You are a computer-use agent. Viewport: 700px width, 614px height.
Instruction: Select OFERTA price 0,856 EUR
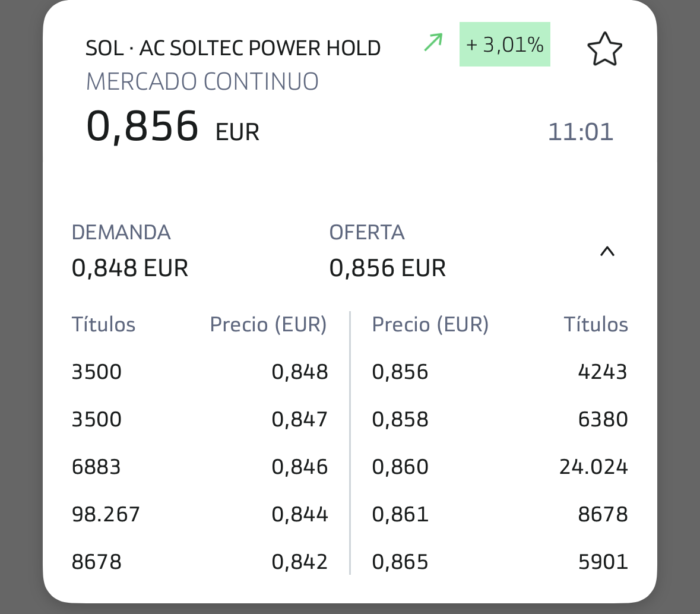click(x=387, y=268)
